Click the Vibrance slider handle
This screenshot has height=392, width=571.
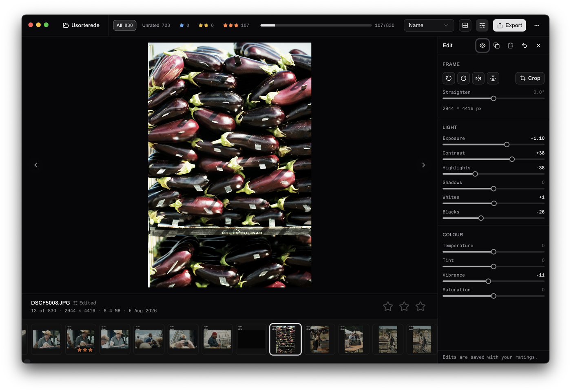click(x=488, y=281)
